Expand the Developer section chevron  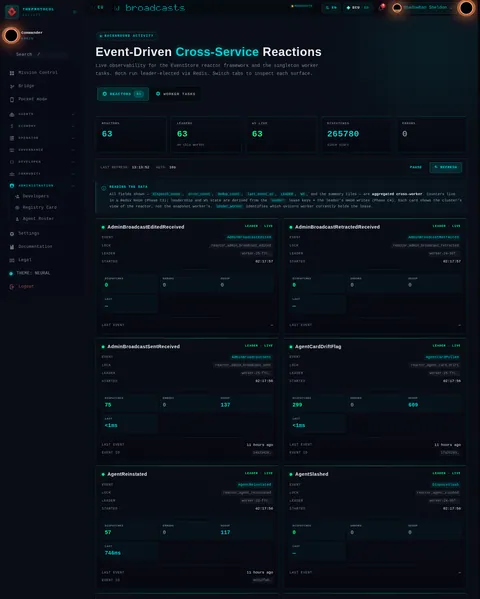pyautogui.click(x=73, y=162)
